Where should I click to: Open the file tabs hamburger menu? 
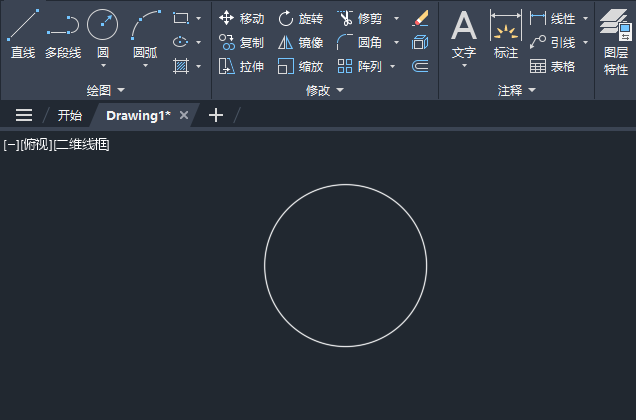24,115
